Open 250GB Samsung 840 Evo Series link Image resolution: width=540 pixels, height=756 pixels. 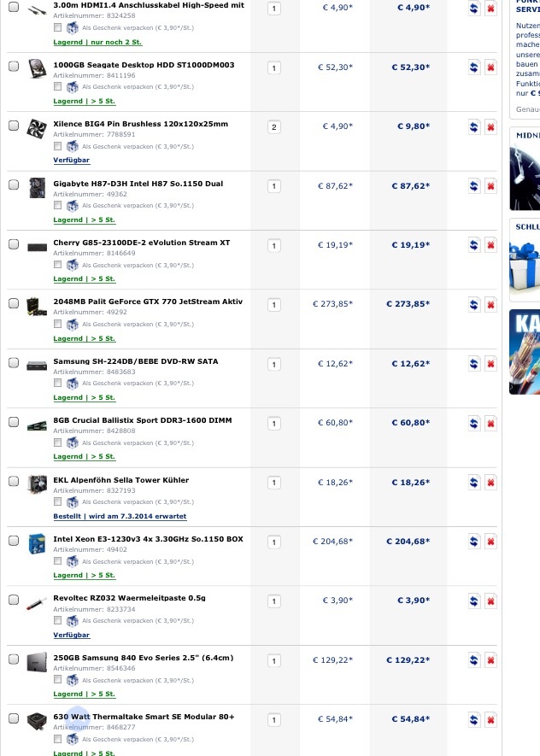[x=143, y=658]
